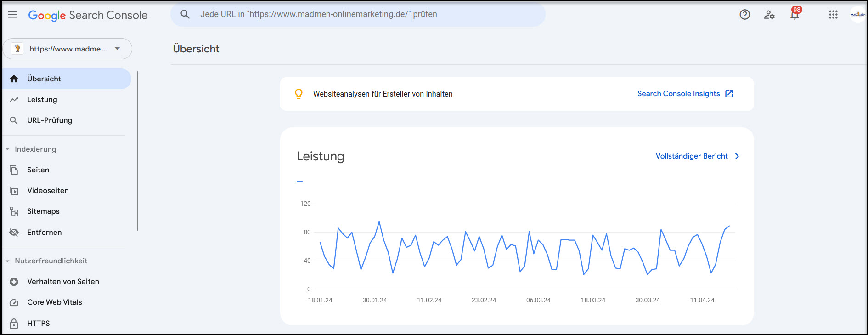
Task: Select Übersicht in the sidebar
Action: (x=67, y=79)
